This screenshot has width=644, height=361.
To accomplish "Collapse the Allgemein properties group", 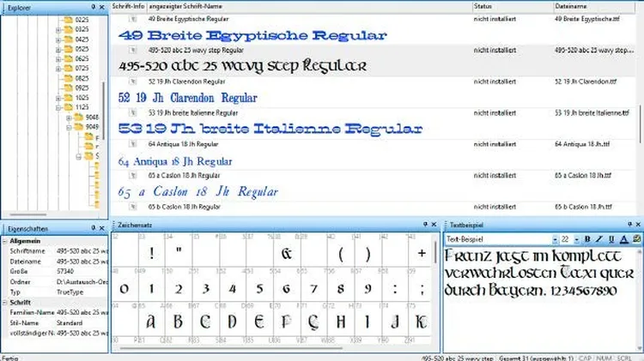I will click(5, 242).
